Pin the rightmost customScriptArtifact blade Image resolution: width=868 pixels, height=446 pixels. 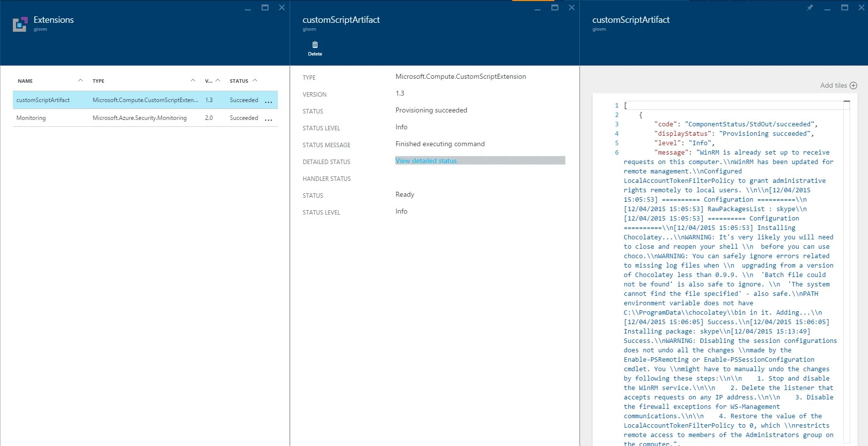click(810, 7)
